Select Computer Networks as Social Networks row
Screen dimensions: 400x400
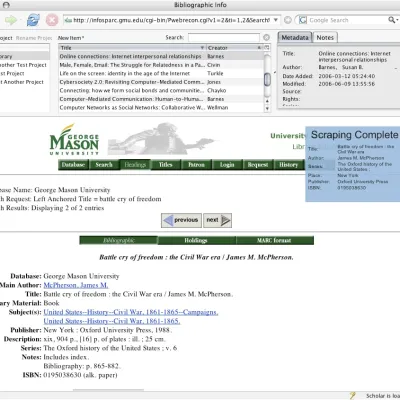[161, 108]
